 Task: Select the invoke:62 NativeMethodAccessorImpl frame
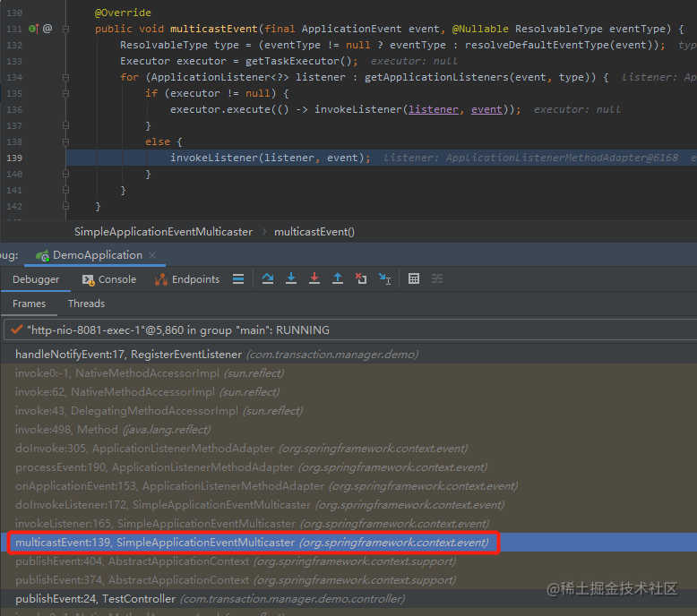tap(348, 392)
